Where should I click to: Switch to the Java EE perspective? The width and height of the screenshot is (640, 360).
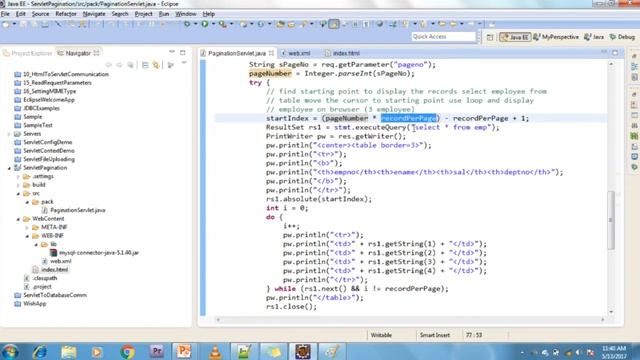pos(515,37)
